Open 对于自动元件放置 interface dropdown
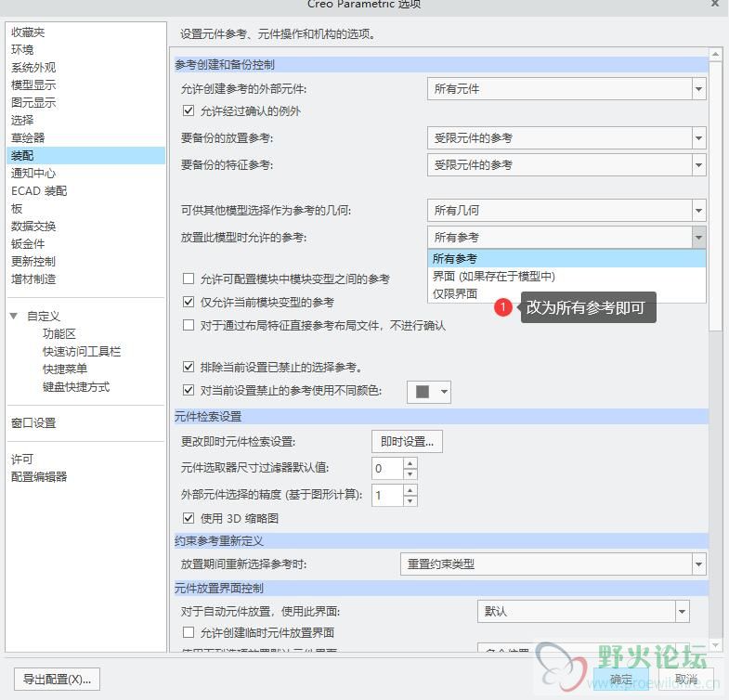Screen dimensions: 729x700 [583, 611]
